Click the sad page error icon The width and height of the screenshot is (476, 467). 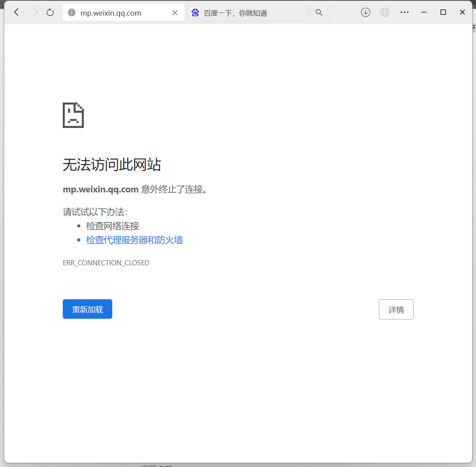73,115
